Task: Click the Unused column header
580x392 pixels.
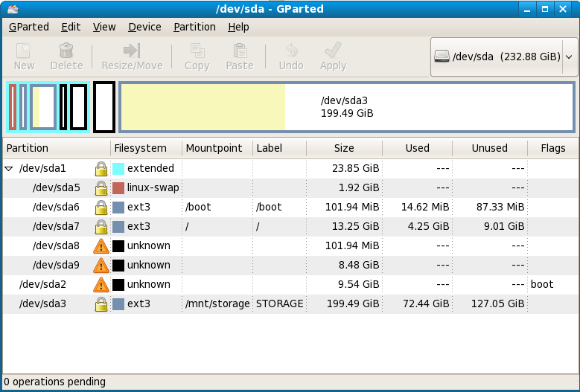Action: [490, 149]
